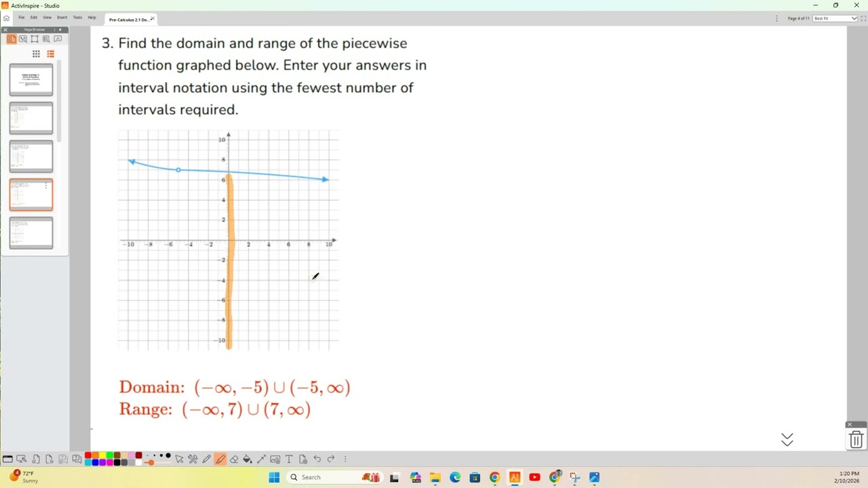
Task: Open the Tools menu
Action: tap(77, 18)
